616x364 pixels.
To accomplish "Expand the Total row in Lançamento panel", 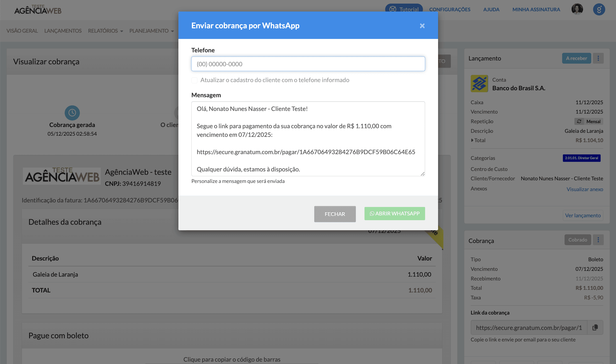I will [x=472, y=140].
